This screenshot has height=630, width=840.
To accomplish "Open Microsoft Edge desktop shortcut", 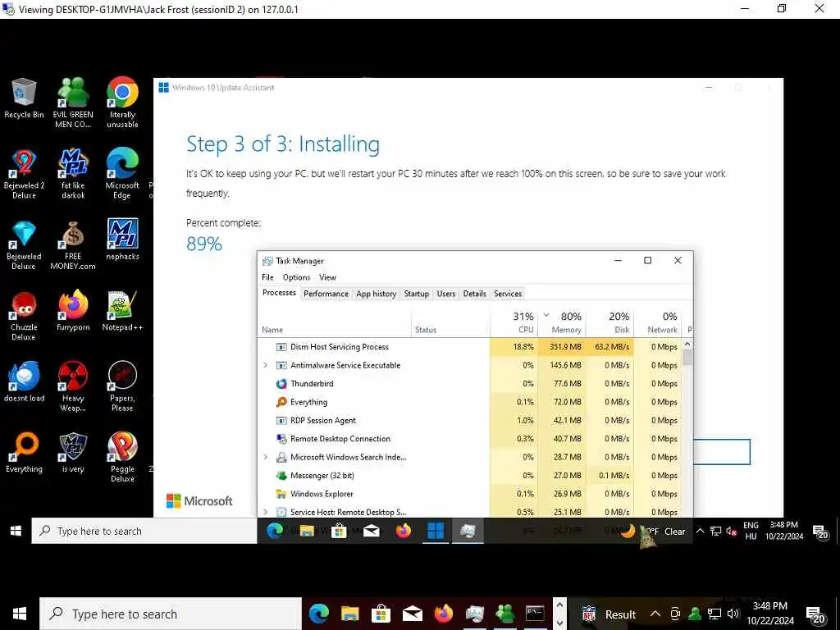I will (x=122, y=173).
